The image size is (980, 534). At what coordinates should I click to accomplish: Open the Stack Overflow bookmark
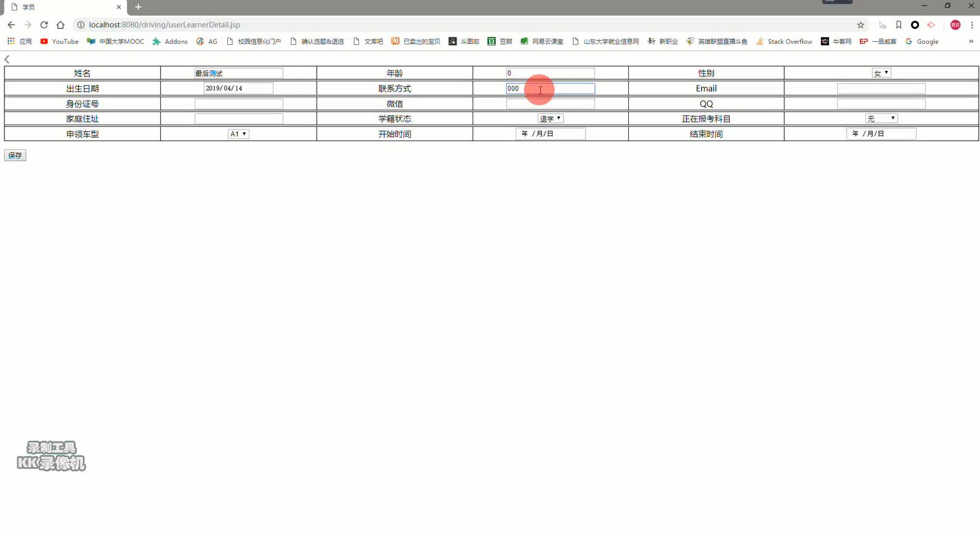pyautogui.click(x=784, y=41)
